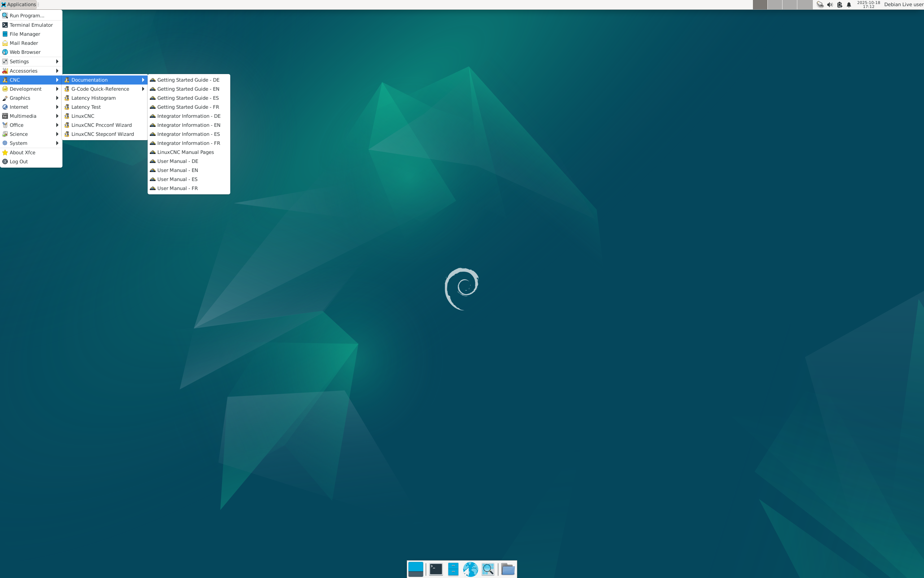Expand the System submenu
The height and width of the screenshot is (578, 924).
click(x=31, y=143)
